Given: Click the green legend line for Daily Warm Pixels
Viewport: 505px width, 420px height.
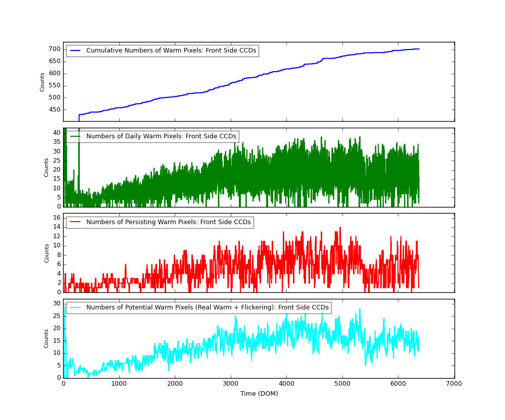Looking at the screenshot, I should pyautogui.click(x=75, y=136).
